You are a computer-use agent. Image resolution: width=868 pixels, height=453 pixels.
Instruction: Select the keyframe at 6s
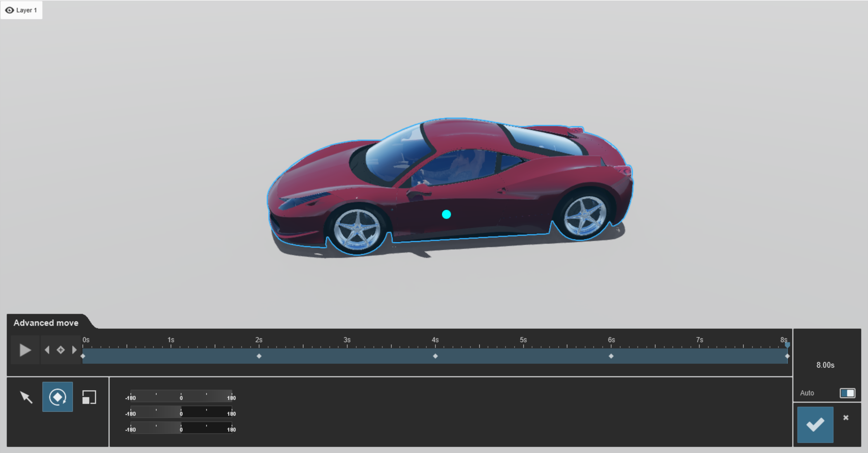[611, 356]
